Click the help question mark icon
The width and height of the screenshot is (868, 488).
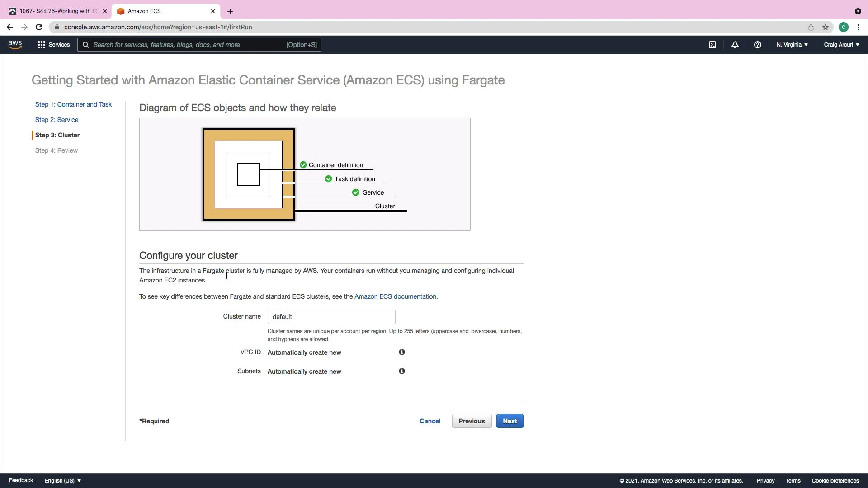point(758,45)
